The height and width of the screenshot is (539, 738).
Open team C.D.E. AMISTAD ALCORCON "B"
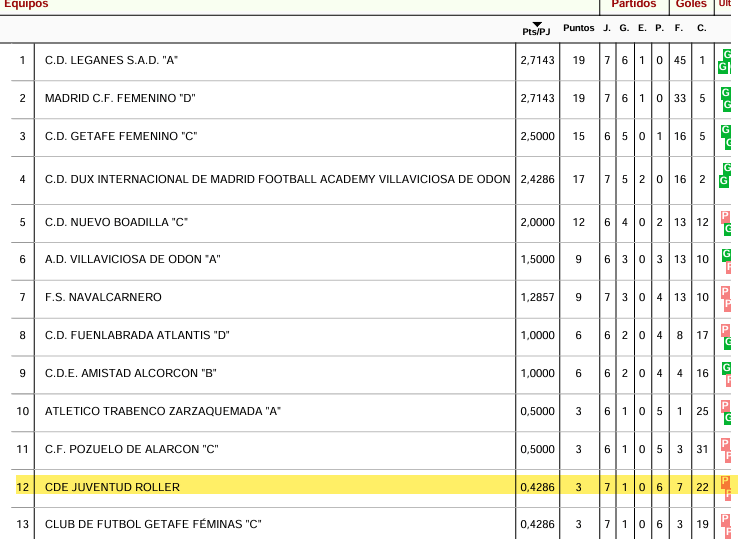tap(131, 373)
